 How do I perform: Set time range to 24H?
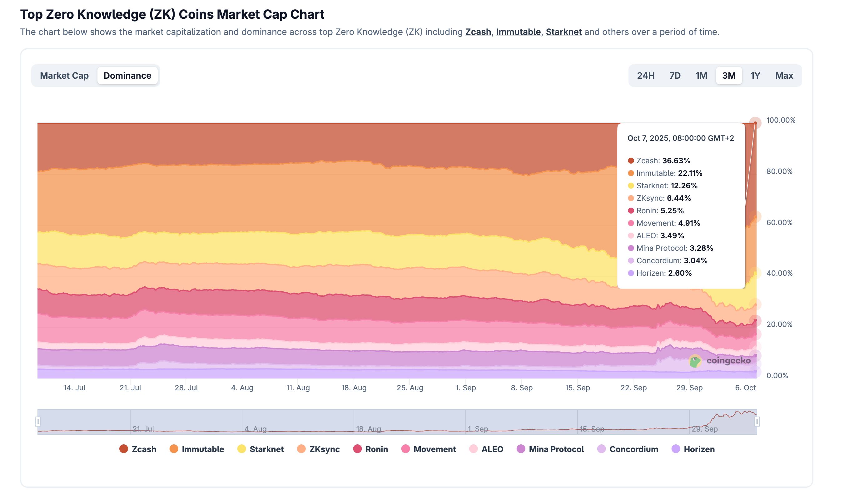click(x=645, y=76)
